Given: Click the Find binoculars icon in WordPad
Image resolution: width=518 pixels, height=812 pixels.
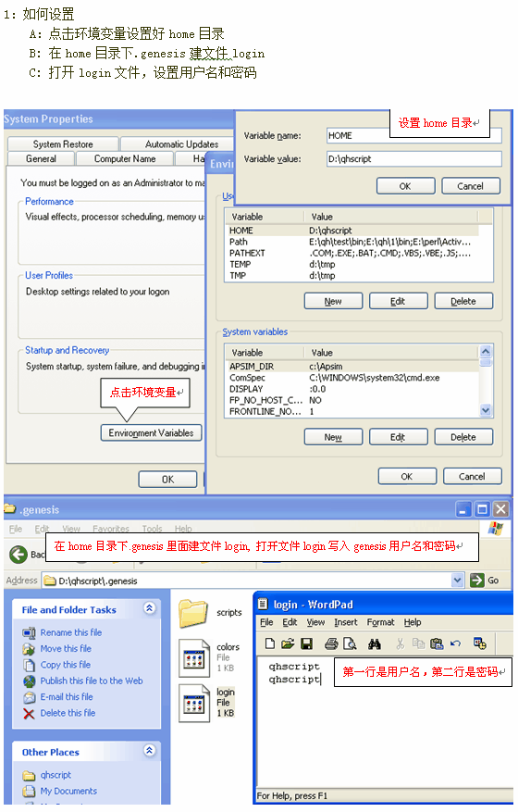Looking at the screenshot, I should 375,643.
